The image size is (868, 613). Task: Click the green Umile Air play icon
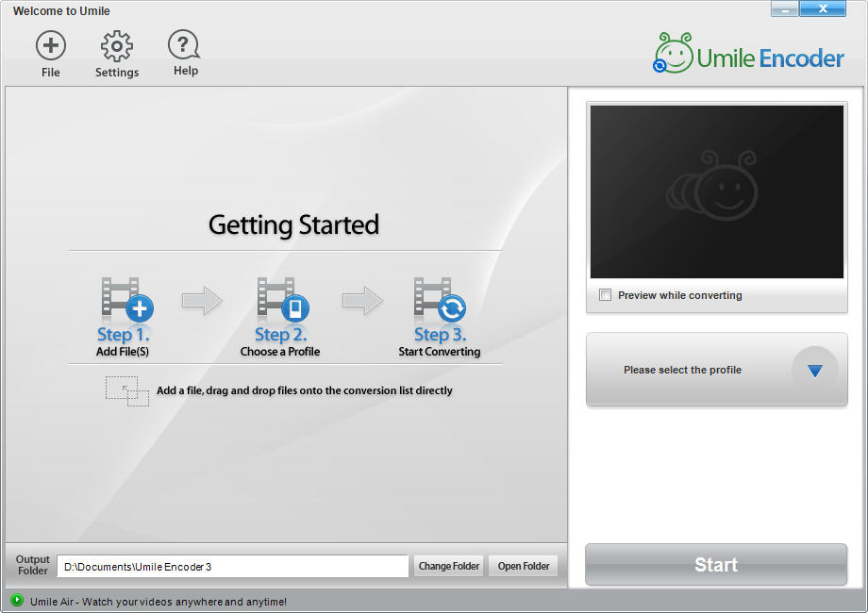[x=17, y=600]
